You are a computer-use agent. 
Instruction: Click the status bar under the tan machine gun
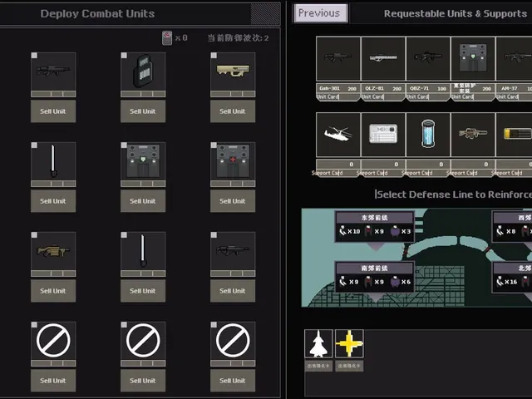click(x=53, y=273)
